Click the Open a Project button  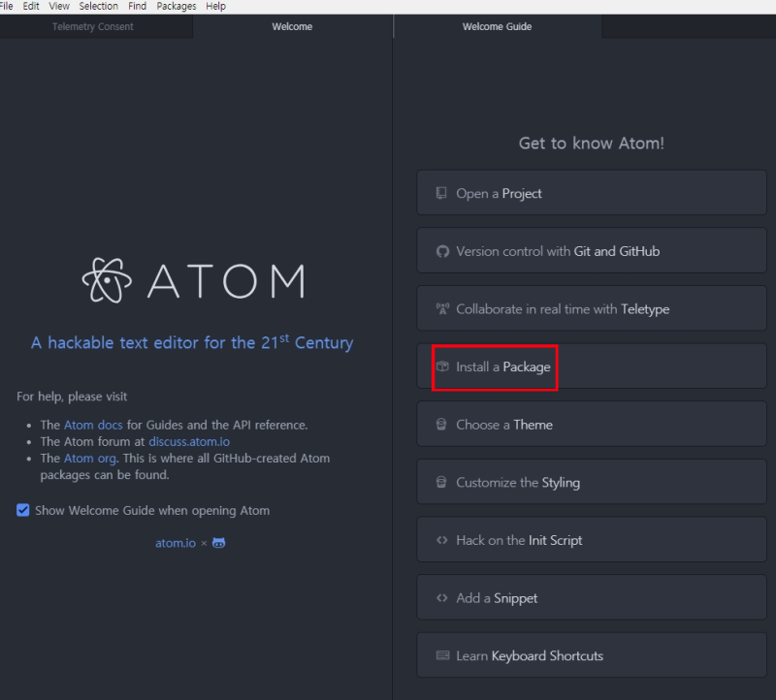coord(591,192)
